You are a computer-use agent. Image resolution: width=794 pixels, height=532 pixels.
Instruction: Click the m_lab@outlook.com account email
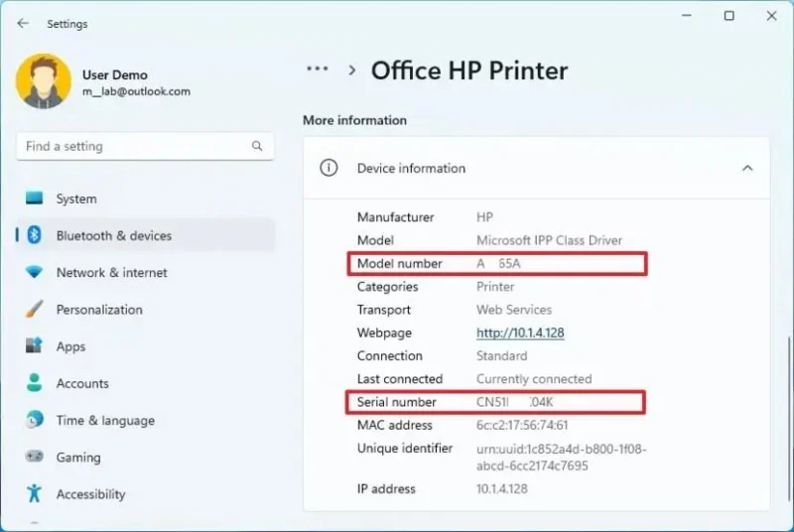tap(136, 91)
